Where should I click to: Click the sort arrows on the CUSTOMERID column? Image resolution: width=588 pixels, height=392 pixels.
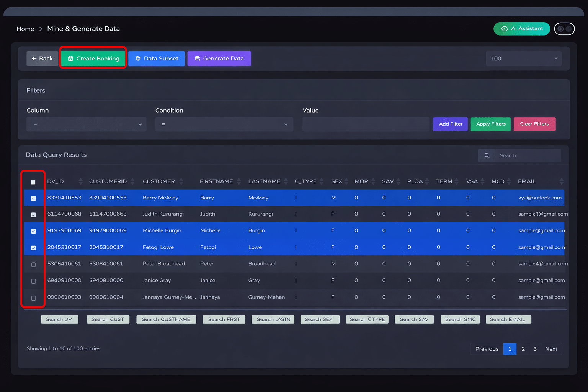(132, 181)
